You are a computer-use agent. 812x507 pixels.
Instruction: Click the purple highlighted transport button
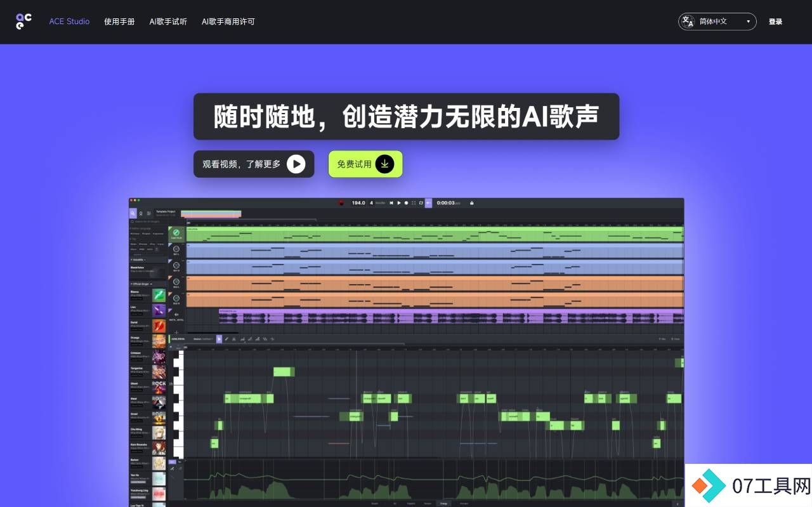428,202
